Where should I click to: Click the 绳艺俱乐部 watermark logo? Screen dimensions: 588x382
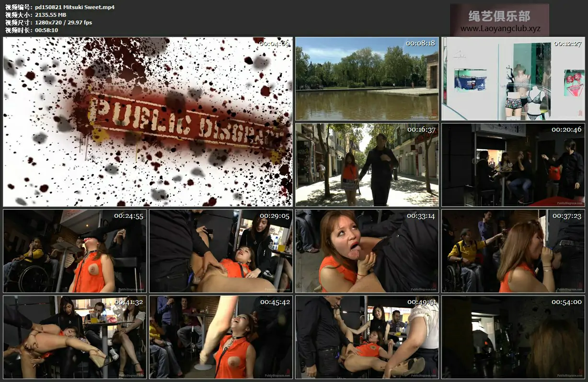(499, 16)
